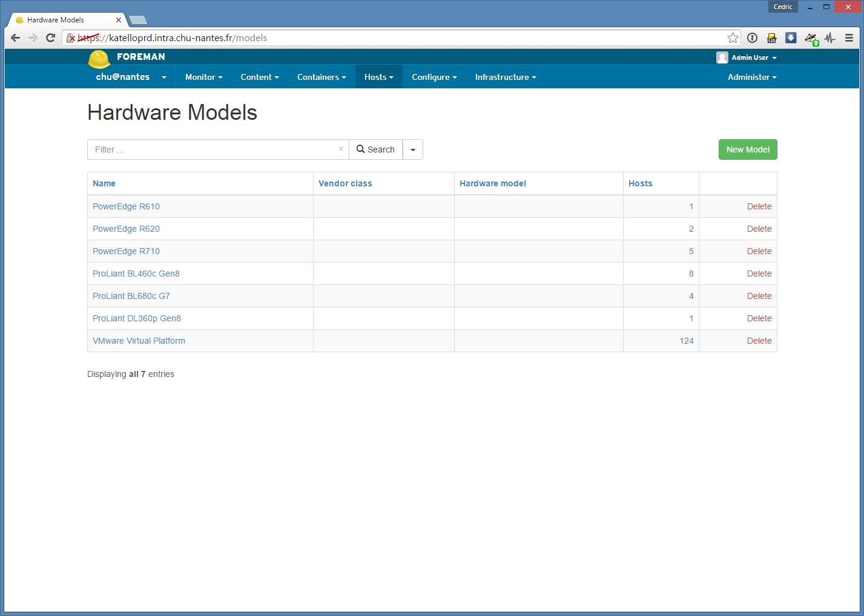
Task: Open the 1Password extension icon
Action: [x=752, y=38]
